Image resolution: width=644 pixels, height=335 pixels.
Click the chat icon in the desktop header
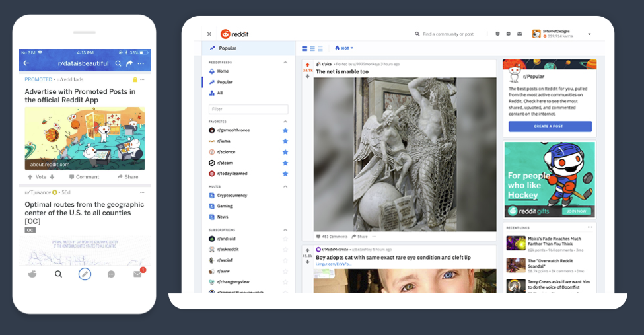tap(509, 34)
